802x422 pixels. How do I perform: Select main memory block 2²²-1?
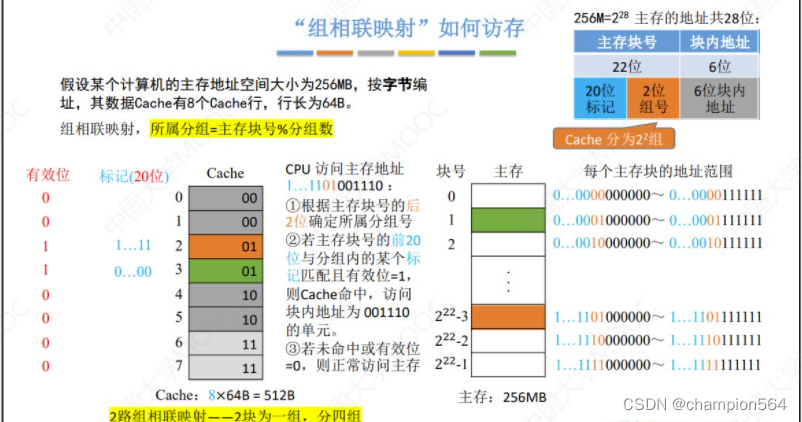pyautogui.click(x=508, y=365)
